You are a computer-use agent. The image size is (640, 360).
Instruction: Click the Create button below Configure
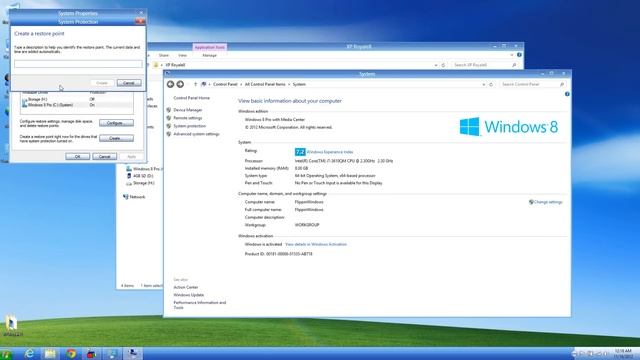[x=116, y=138]
